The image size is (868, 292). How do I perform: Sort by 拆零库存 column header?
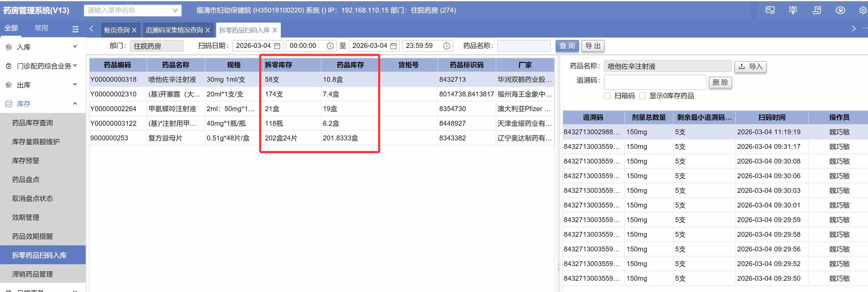(x=292, y=65)
